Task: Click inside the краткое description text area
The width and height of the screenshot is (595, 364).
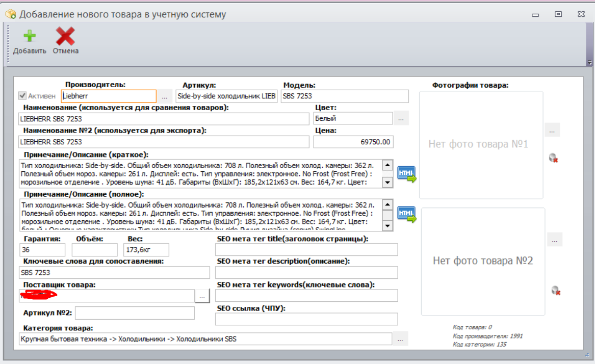Action: 200,174
